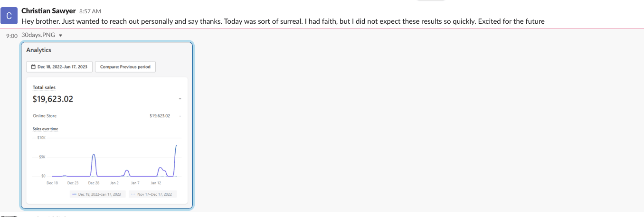Toggle Nov 17–Dec 17, 2022 legend series
The width and height of the screenshot is (644, 217).
tap(152, 194)
